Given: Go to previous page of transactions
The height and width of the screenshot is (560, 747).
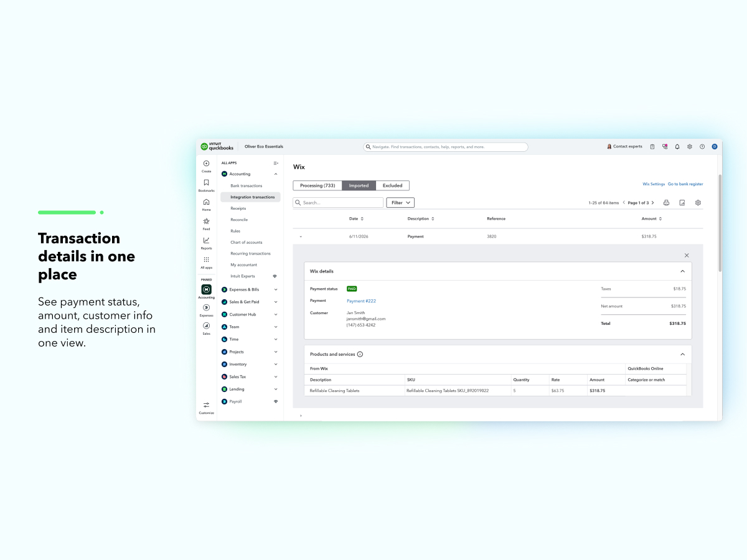Looking at the screenshot, I should coord(624,203).
